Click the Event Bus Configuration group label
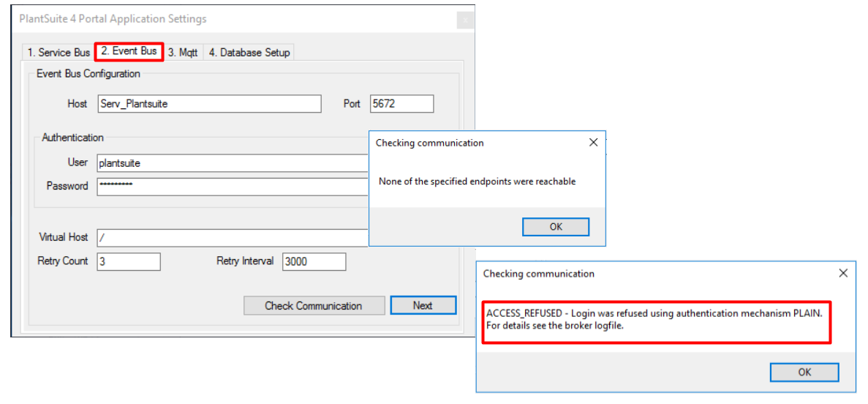 click(88, 74)
